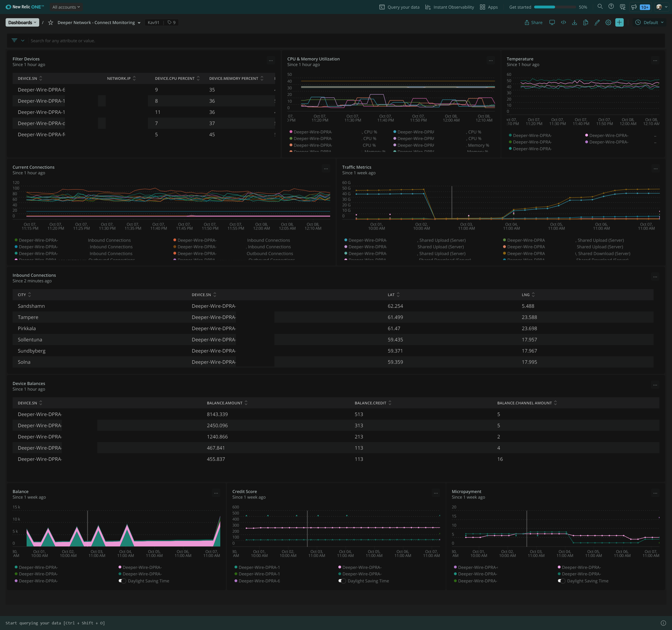
Task: Click the duplicate dashboard icon
Action: point(585,22)
